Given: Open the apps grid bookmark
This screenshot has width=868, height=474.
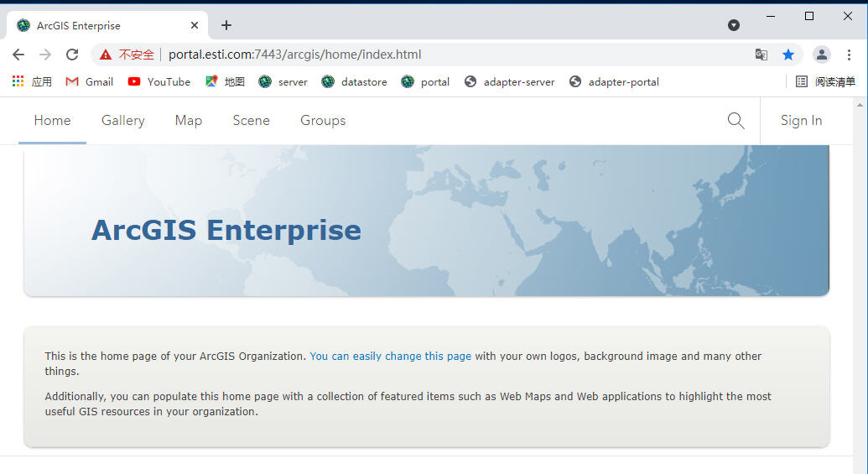Looking at the screenshot, I should (x=32, y=81).
